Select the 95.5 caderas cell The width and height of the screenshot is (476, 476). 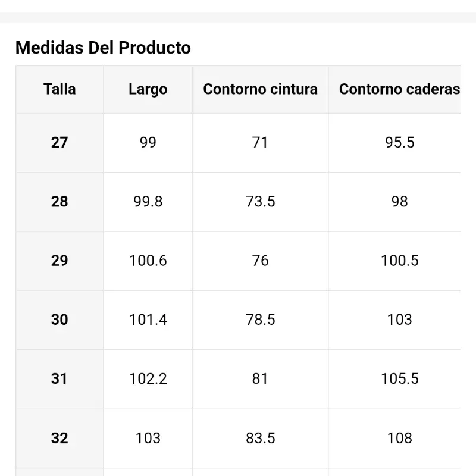click(x=399, y=142)
